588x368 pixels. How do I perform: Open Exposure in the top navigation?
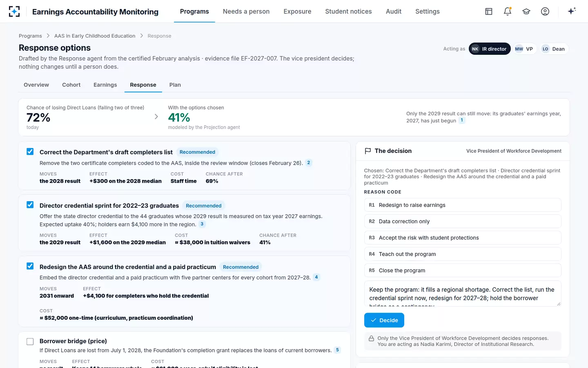[x=297, y=11]
